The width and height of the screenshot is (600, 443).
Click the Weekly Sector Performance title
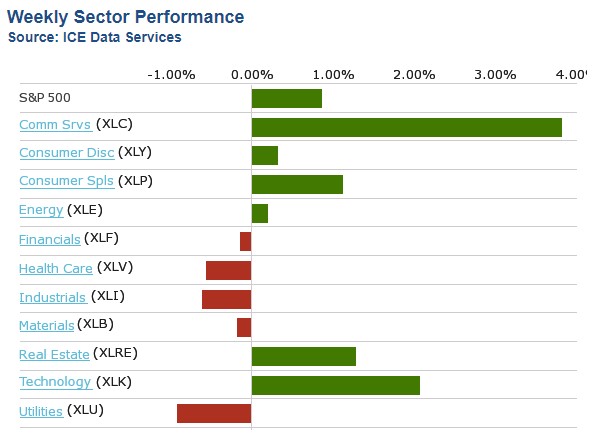tap(125, 18)
